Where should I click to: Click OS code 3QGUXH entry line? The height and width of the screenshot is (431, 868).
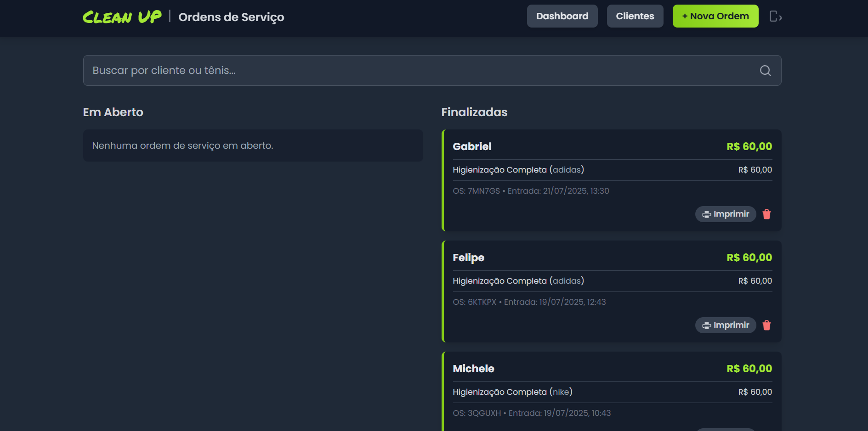pyautogui.click(x=532, y=413)
